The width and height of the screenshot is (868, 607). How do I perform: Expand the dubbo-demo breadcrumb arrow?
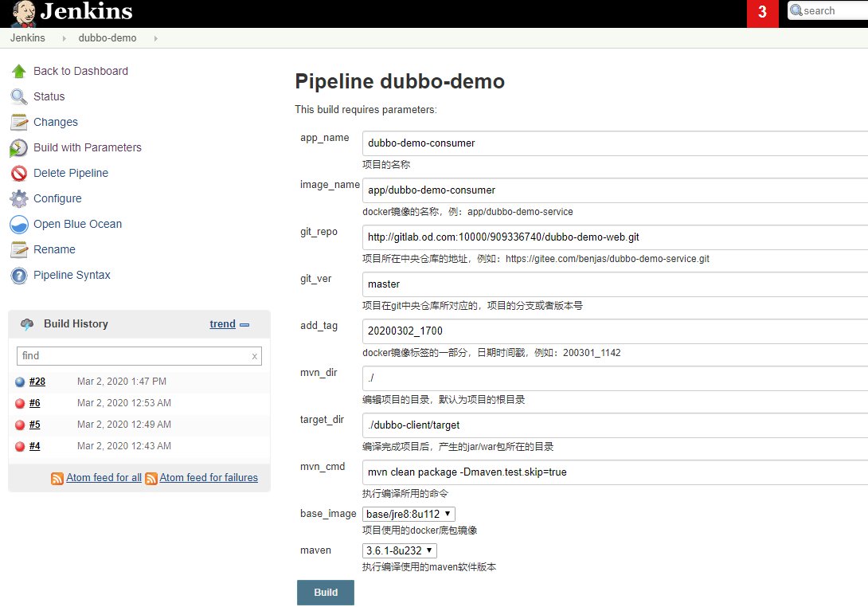pos(155,38)
